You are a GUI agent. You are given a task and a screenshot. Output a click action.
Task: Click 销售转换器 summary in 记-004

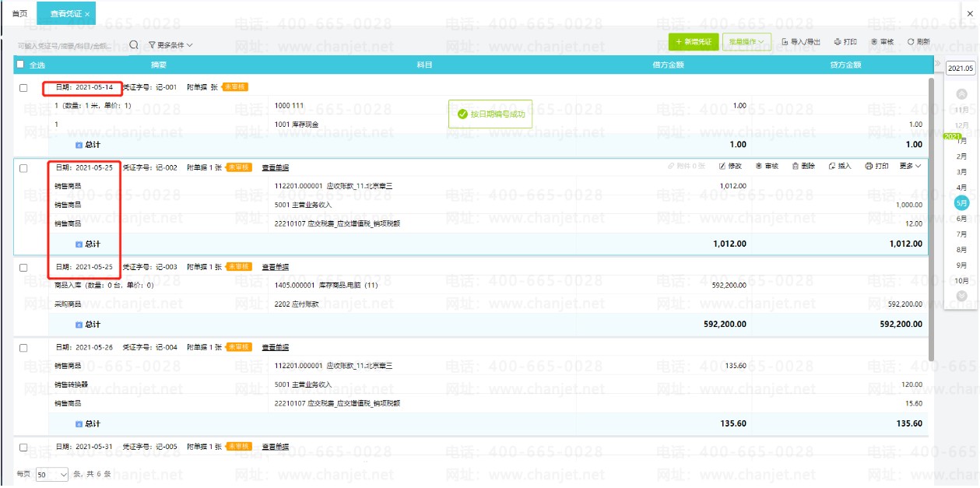tap(70, 384)
